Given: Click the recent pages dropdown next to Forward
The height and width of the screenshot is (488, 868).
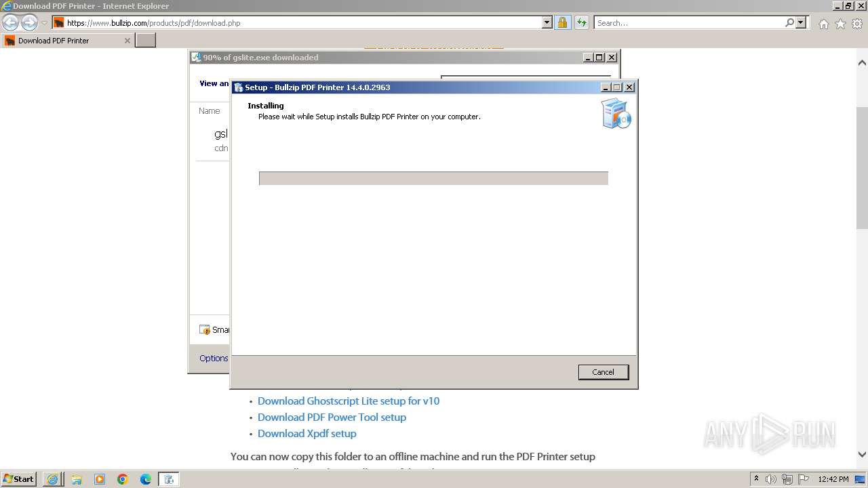Looking at the screenshot, I should point(44,22).
